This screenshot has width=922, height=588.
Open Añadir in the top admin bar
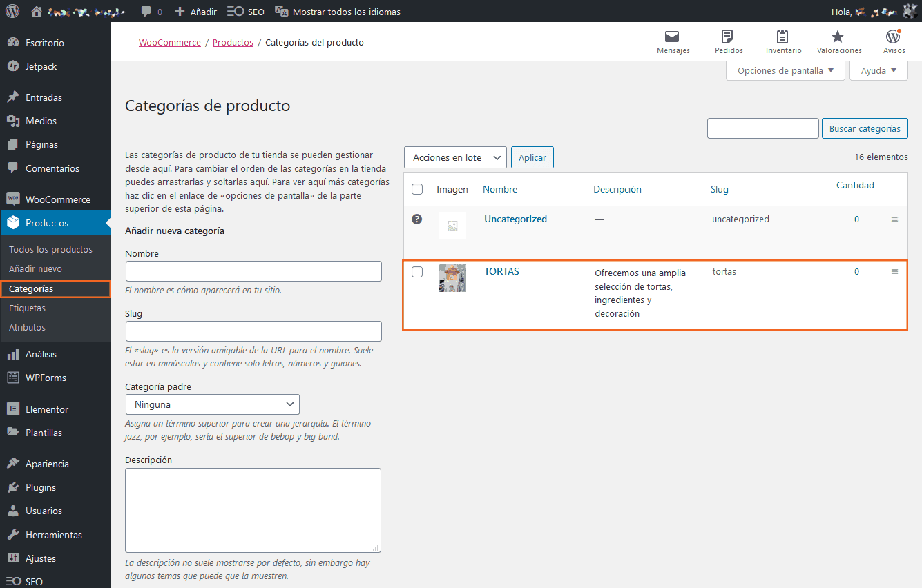195,11
